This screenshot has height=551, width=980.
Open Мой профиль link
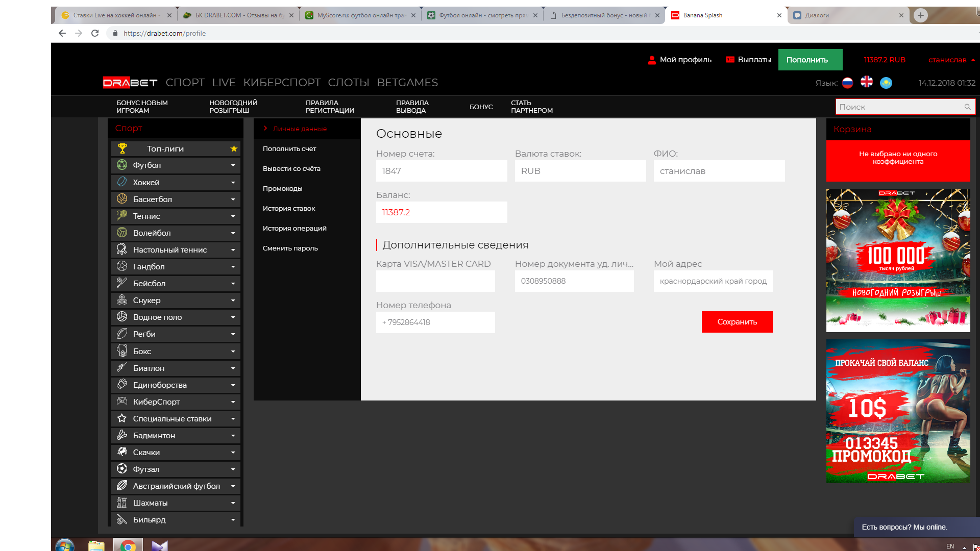tap(679, 60)
